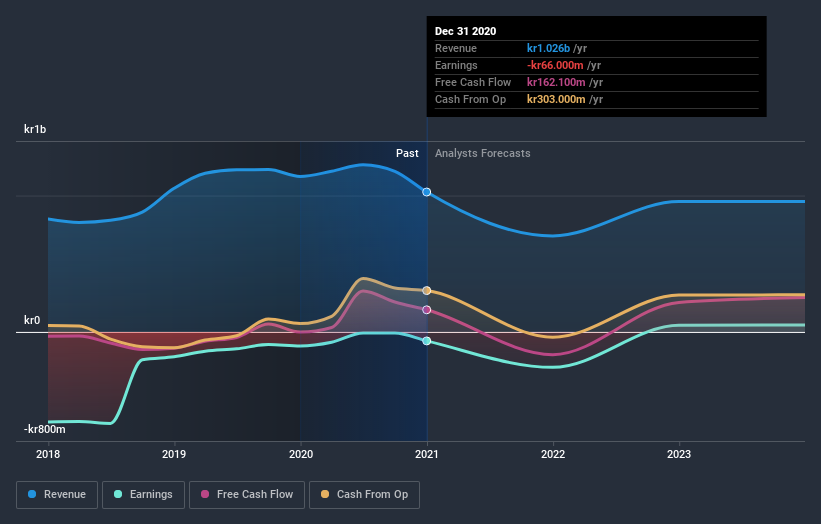Click the 2020 x-axis label
The width and height of the screenshot is (821, 524).
tap(301, 454)
